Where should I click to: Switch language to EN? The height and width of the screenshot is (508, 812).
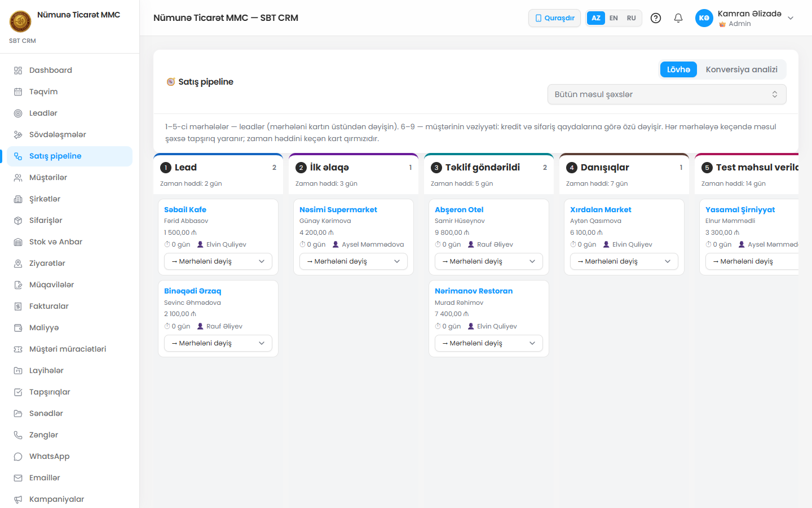click(614, 18)
